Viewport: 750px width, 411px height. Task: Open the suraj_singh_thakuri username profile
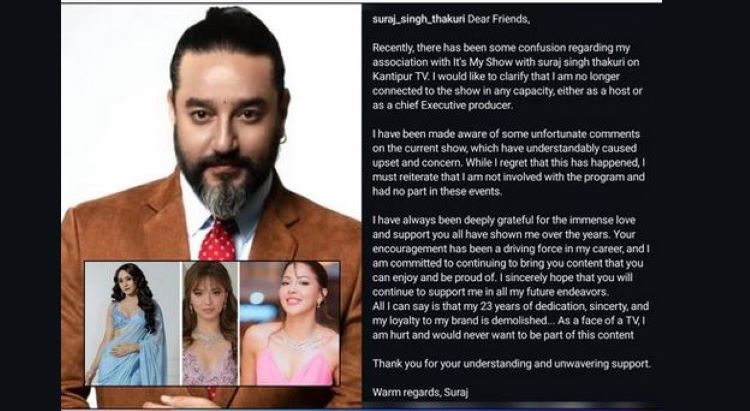(419, 20)
